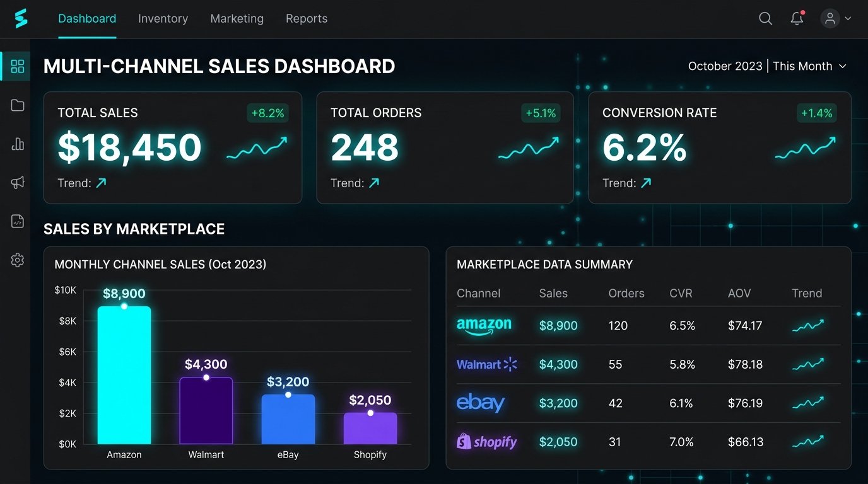Image resolution: width=868 pixels, height=484 pixels.
Task: Open search with the magnifier icon
Action: pyautogui.click(x=765, y=19)
